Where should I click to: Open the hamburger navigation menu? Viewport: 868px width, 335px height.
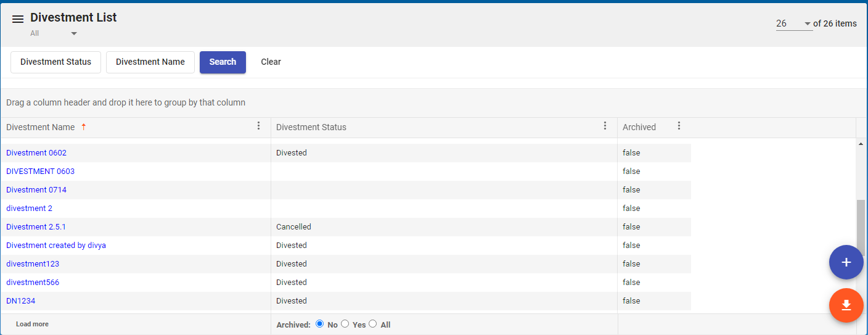pyautogui.click(x=18, y=19)
